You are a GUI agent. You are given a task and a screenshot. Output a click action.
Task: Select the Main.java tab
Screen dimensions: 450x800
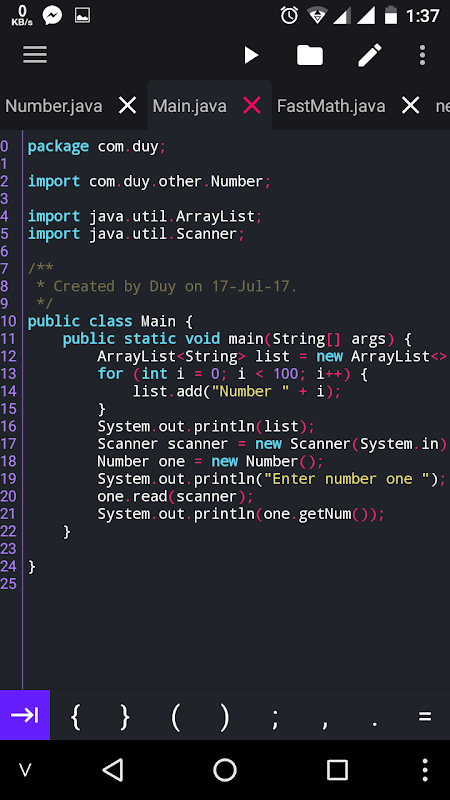[x=190, y=106]
